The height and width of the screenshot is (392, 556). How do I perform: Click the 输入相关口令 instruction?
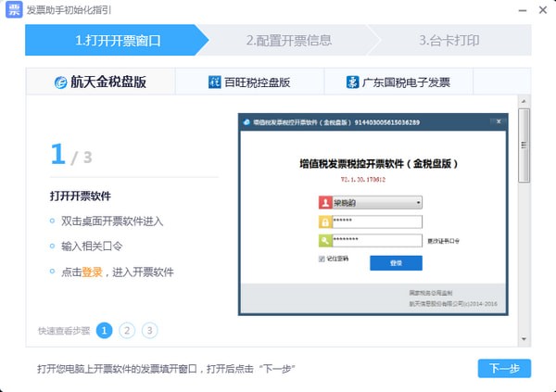(92, 247)
